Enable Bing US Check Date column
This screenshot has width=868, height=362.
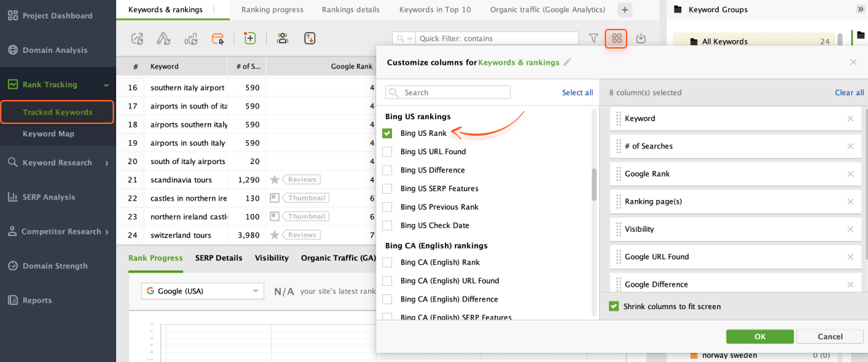(x=387, y=225)
